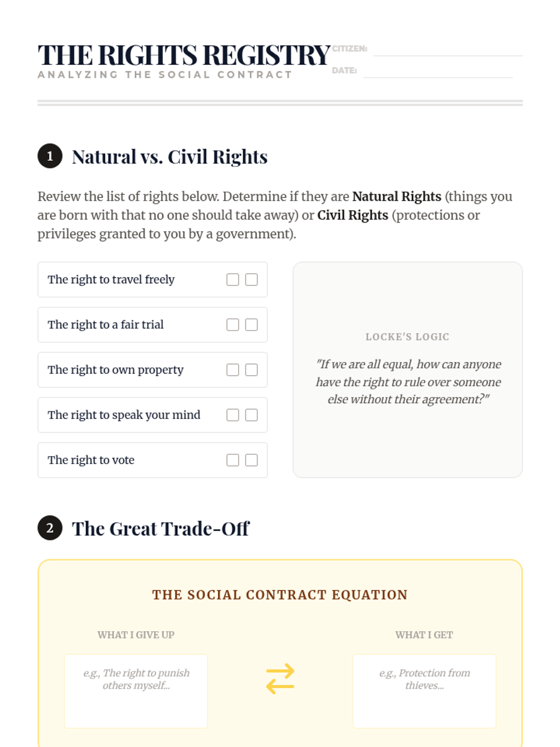Viewport: 560px width, 747px height.
Task: Mark second box for own property
Action: (252, 370)
